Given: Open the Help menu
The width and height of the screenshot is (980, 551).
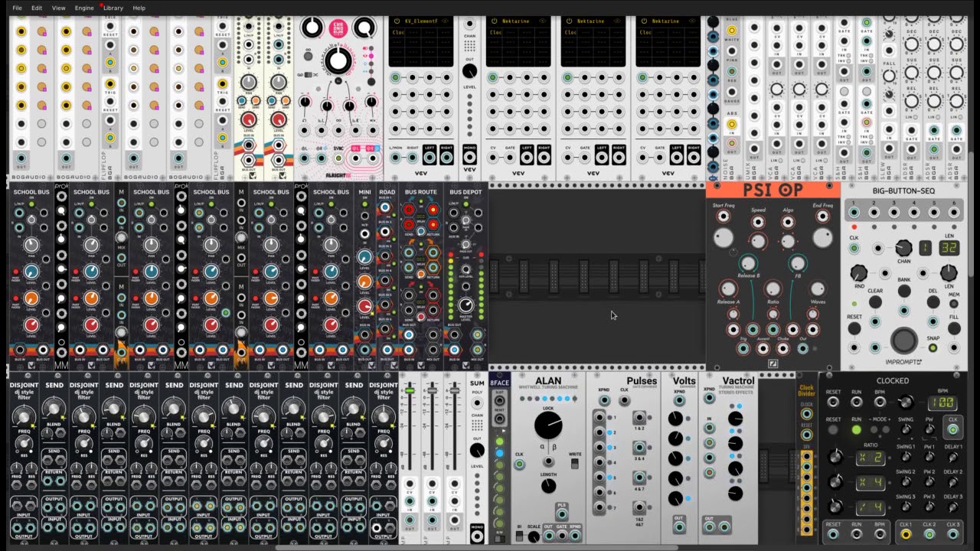Looking at the screenshot, I should (139, 8).
